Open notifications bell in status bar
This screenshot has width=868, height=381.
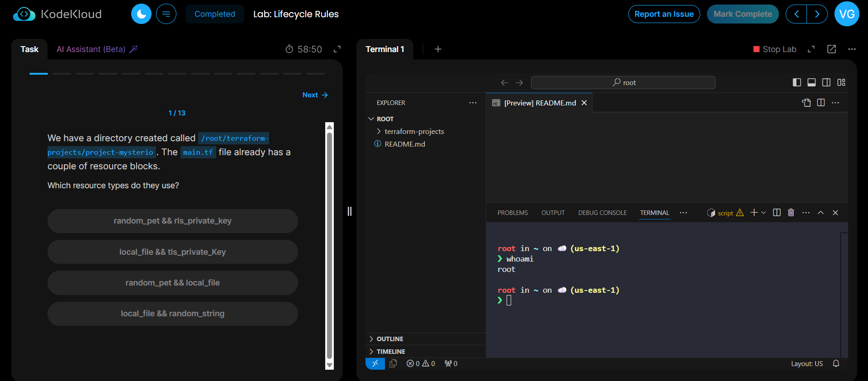click(836, 363)
